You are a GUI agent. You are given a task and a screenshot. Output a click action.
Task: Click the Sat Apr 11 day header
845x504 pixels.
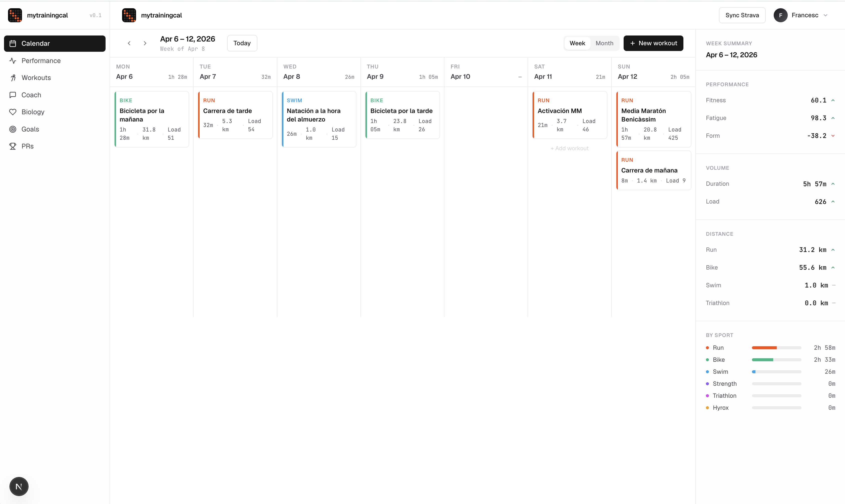[569, 72]
